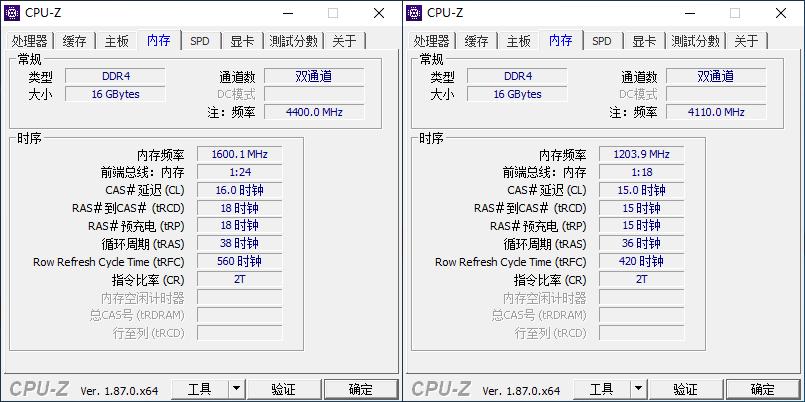Click the 4110.0 MHz frequency field
The width and height of the screenshot is (805, 402).
coord(716,112)
